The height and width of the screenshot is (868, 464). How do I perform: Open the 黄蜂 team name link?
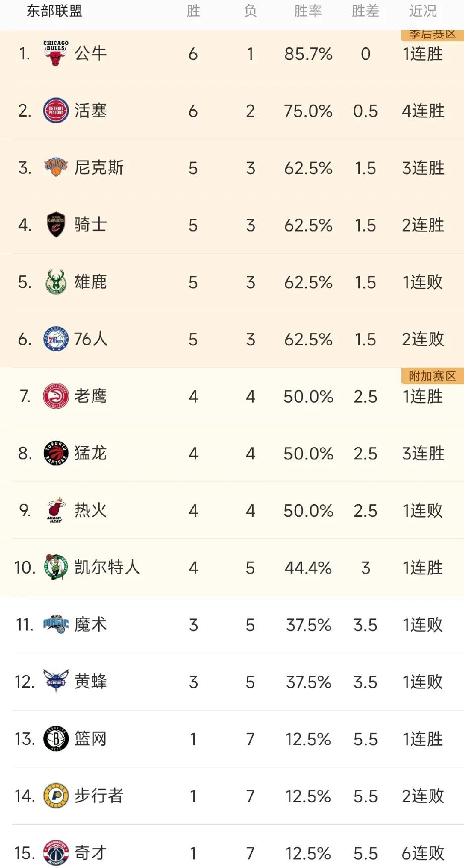tap(91, 681)
